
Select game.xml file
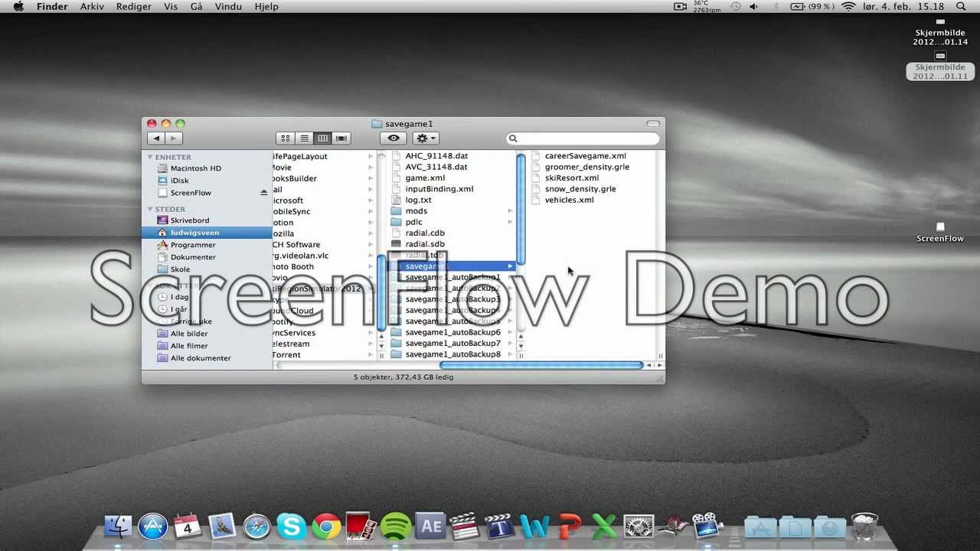tap(425, 178)
